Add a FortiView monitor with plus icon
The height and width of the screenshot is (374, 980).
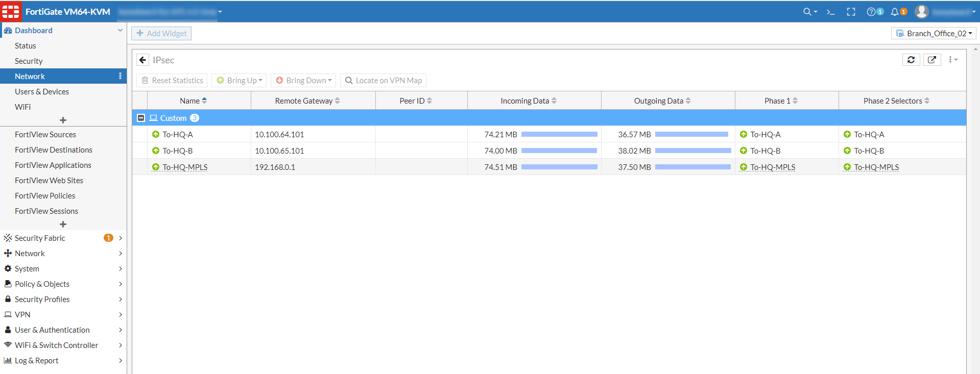[x=63, y=224]
